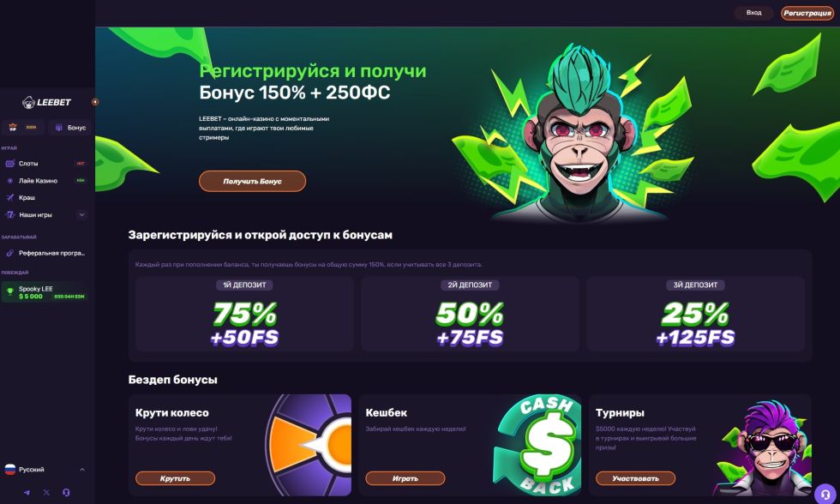Click the crown icon tile beside Бонус
This screenshot has height=504, width=840.
click(22, 128)
